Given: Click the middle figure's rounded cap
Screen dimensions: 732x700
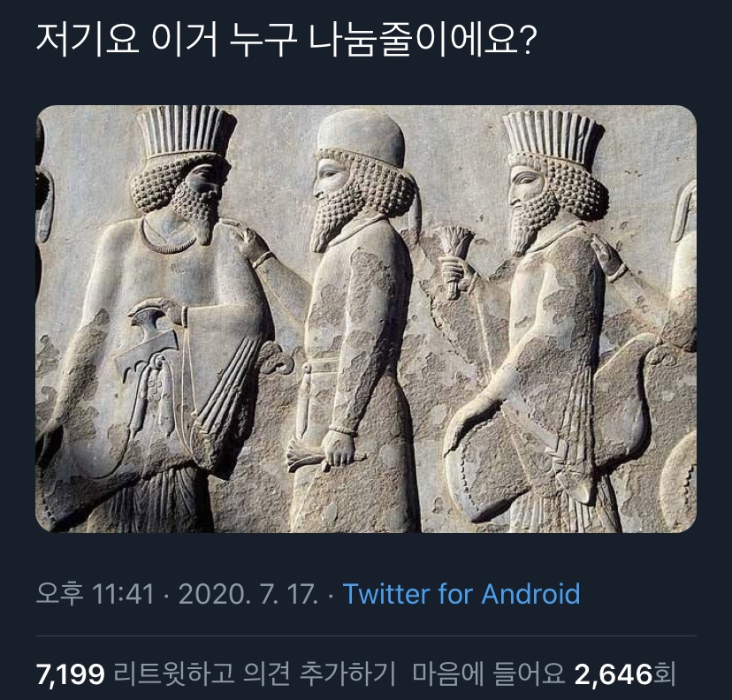Looking at the screenshot, I should (x=361, y=137).
